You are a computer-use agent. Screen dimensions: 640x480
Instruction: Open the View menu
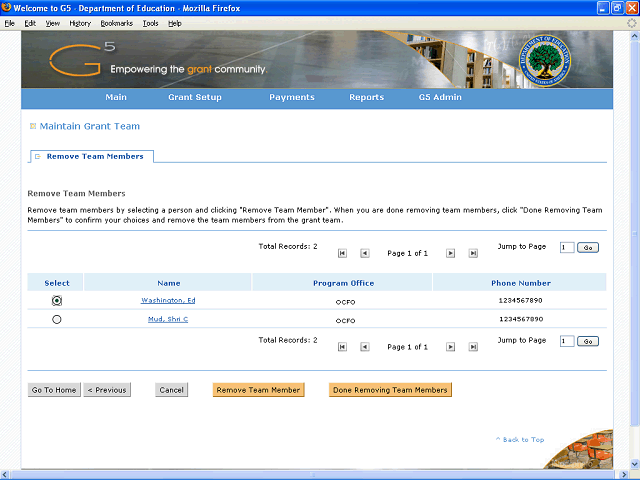pyautogui.click(x=53, y=23)
